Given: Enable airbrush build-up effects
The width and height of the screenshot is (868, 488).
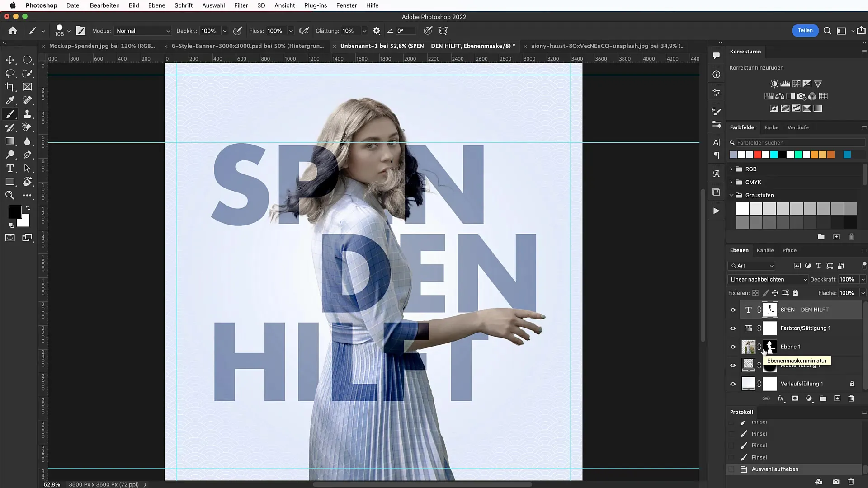Looking at the screenshot, I should (304, 31).
